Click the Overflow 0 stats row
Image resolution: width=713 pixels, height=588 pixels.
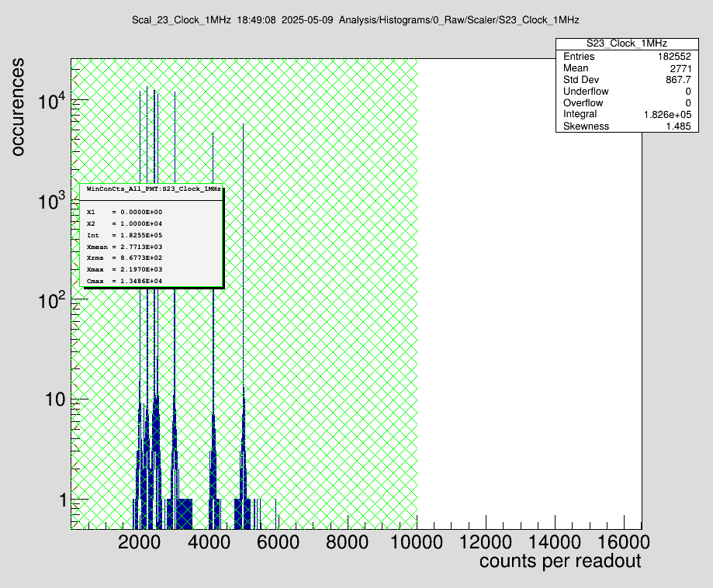[627, 102]
